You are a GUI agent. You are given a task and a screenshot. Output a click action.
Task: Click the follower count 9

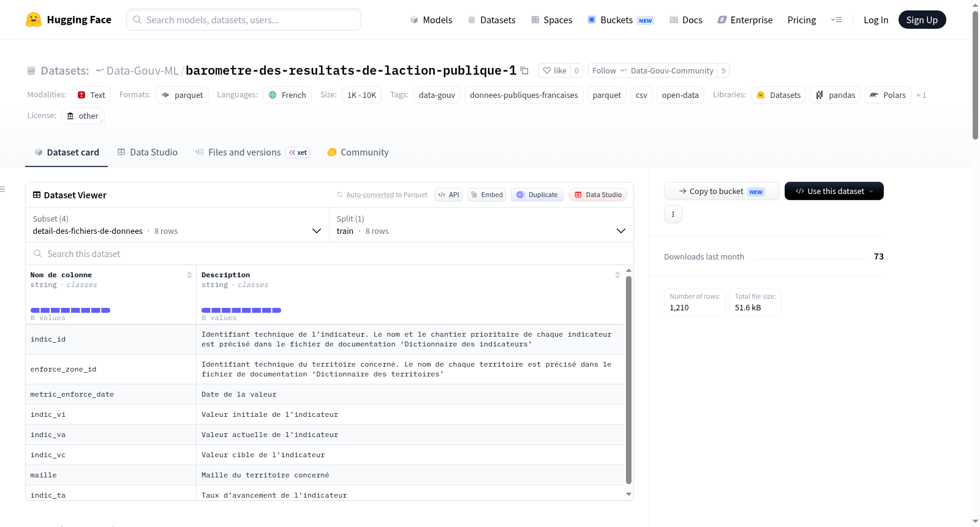click(x=723, y=70)
